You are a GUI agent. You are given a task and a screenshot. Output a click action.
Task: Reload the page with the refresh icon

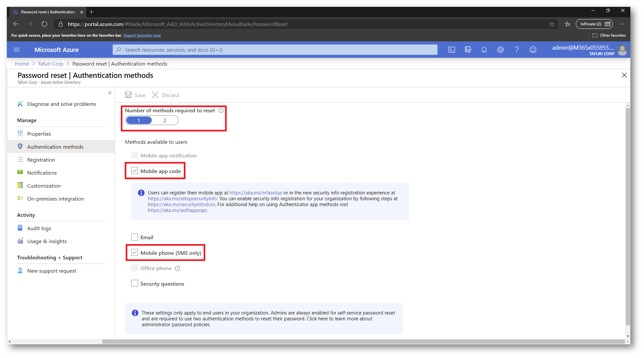pyautogui.click(x=44, y=24)
